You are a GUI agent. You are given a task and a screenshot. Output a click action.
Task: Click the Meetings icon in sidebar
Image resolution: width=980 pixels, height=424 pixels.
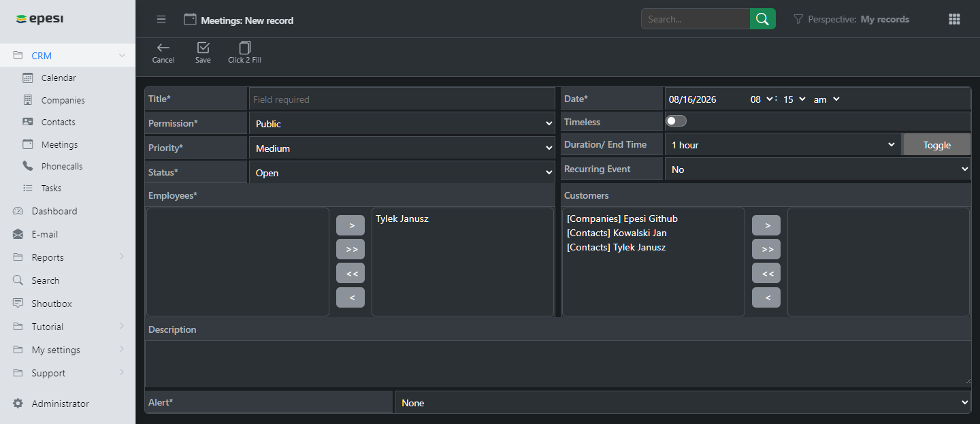tap(28, 144)
